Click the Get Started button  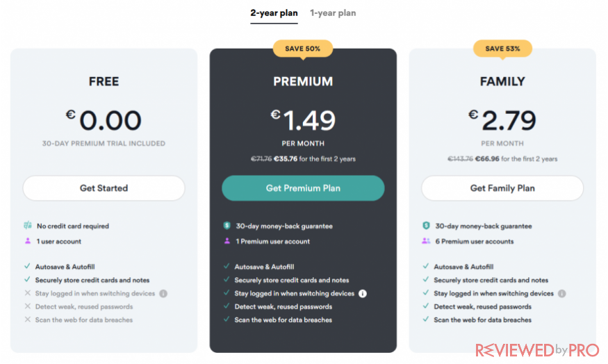(104, 188)
